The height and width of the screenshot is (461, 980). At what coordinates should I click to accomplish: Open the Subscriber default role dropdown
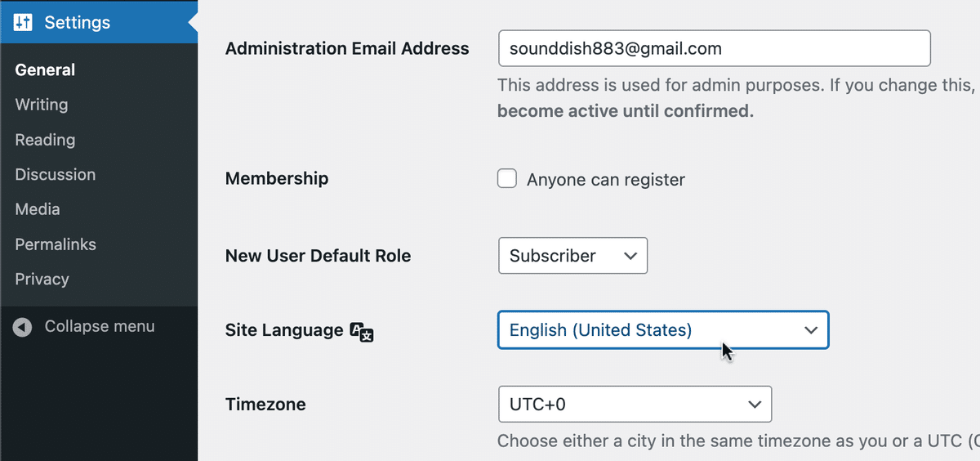click(x=572, y=256)
